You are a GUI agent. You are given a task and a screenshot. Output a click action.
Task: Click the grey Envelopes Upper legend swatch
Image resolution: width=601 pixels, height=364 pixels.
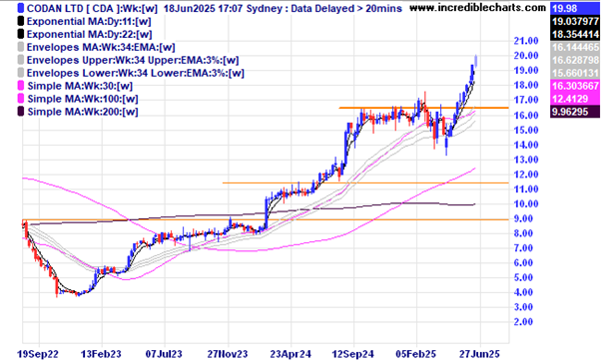[x=21, y=60]
